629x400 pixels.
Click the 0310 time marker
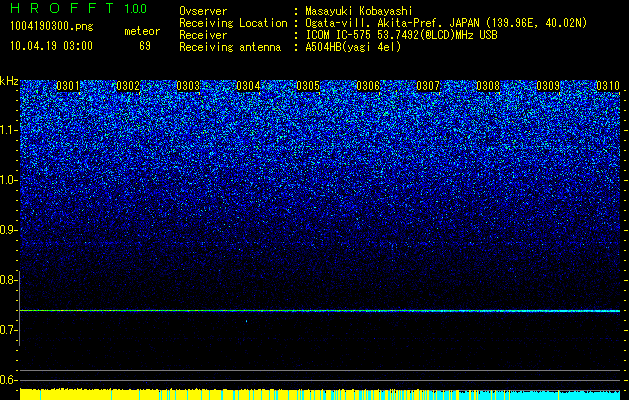click(x=608, y=86)
